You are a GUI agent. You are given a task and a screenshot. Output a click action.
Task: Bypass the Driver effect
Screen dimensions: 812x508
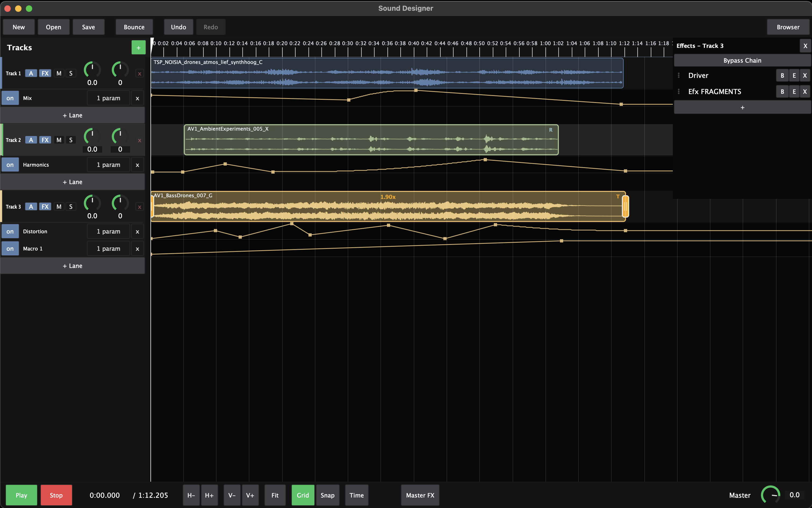(x=782, y=75)
